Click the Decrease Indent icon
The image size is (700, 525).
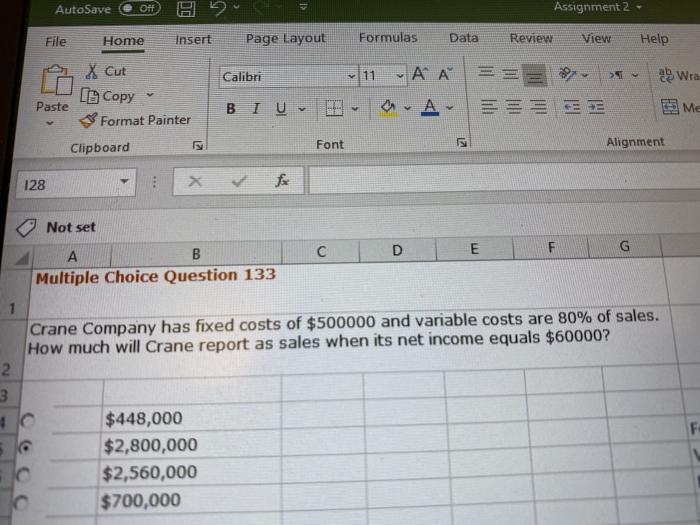pyautogui.click(x=572, y=107)
